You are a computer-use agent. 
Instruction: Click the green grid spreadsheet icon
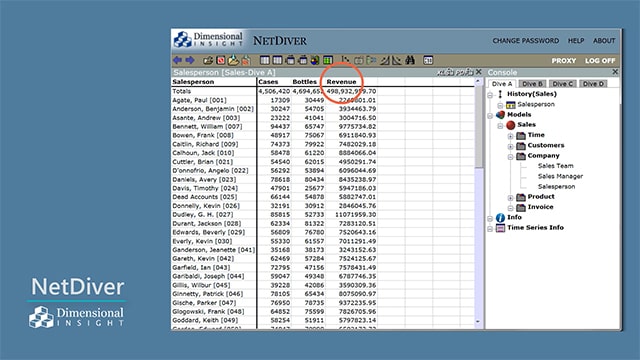328,60
